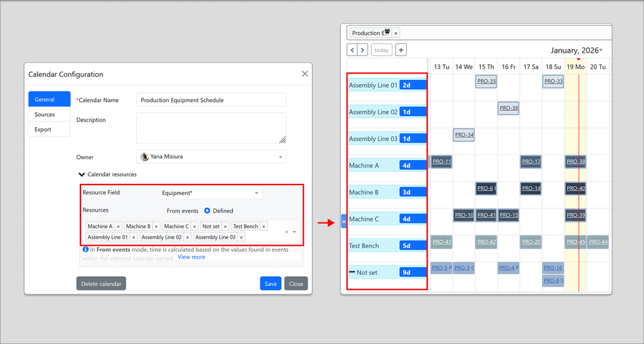The height and width of the screenshot is (344, 644).
Task: Select the Assembly Line 01 resource row
Action: click(x=387, y=85)
